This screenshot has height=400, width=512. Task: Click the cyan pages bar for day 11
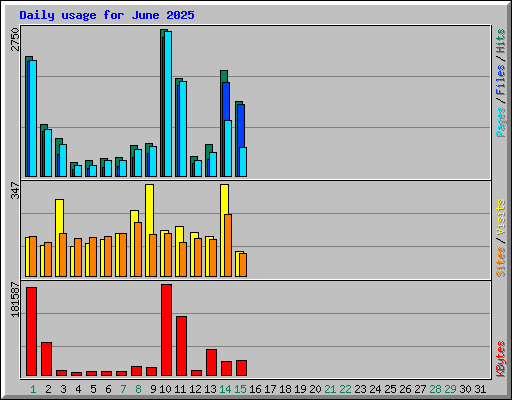[183, 129]
